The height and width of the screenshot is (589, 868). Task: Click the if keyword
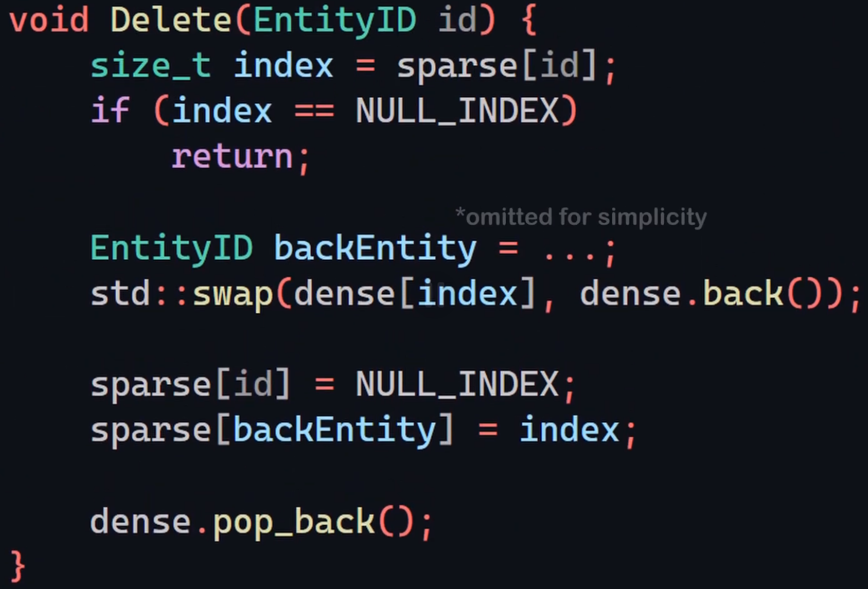(110, 111)
